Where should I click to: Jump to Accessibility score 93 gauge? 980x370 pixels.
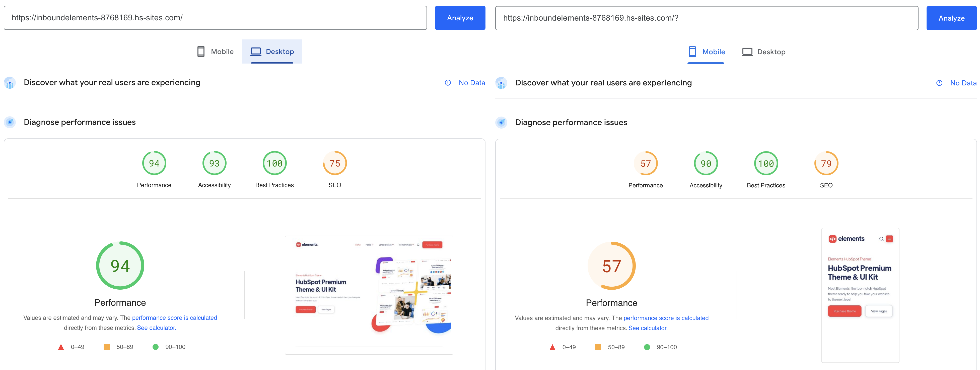tap(214, 163)
